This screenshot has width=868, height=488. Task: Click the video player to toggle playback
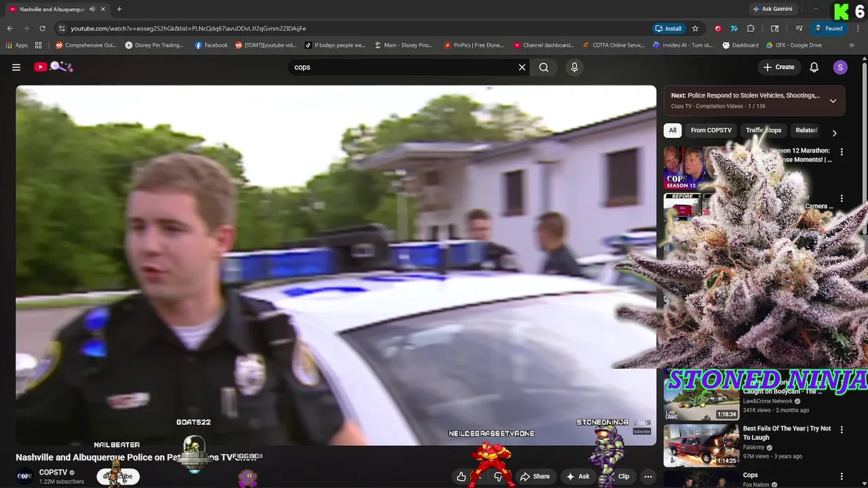[x=336, y=265]
